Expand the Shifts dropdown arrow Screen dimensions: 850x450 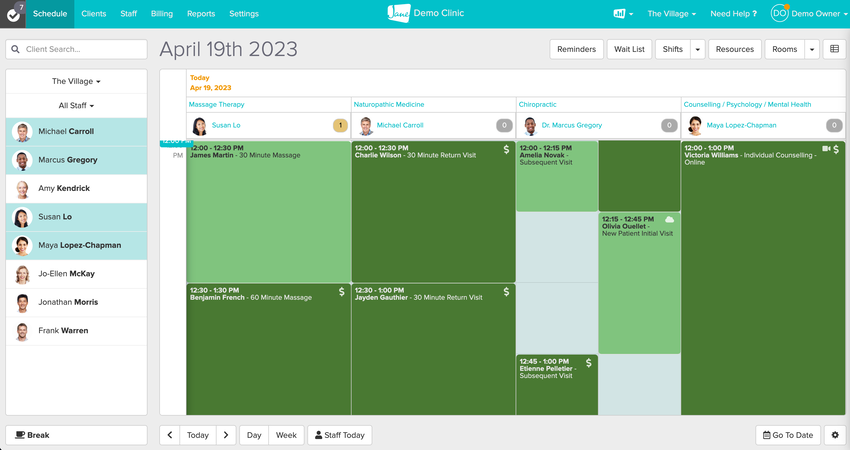pyautogui.click(x=697, y=49)
